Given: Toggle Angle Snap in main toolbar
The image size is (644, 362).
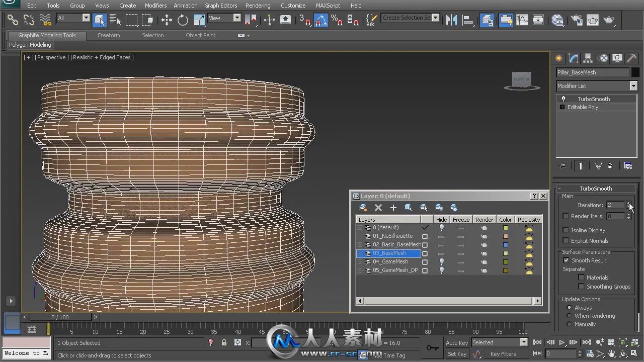Looking at the screenshot, I should pyautogui.click(x=321, y=20).
